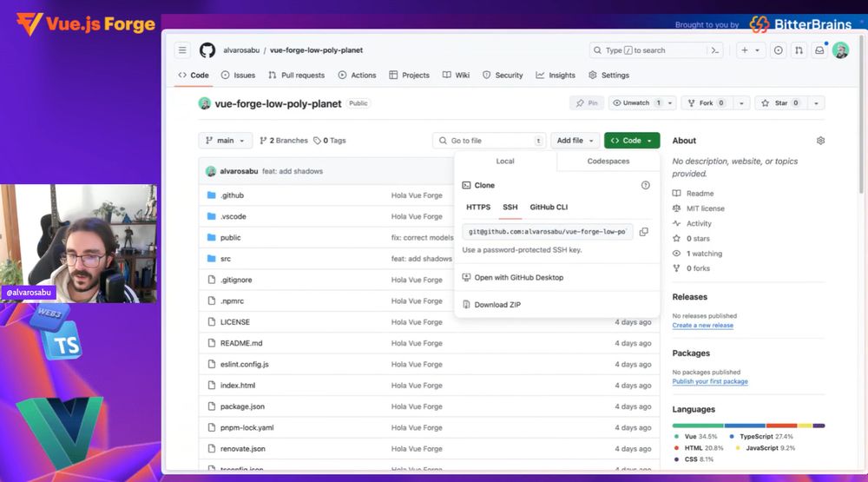The image size is (868, 482).
Task: Open the Insights tab
Action: point(556,76)
